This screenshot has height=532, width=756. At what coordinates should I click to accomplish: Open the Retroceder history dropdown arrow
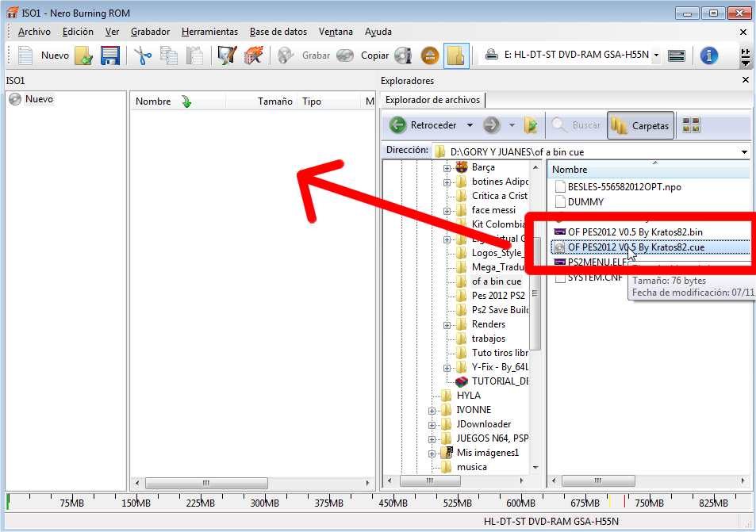(x=470, y=125)
